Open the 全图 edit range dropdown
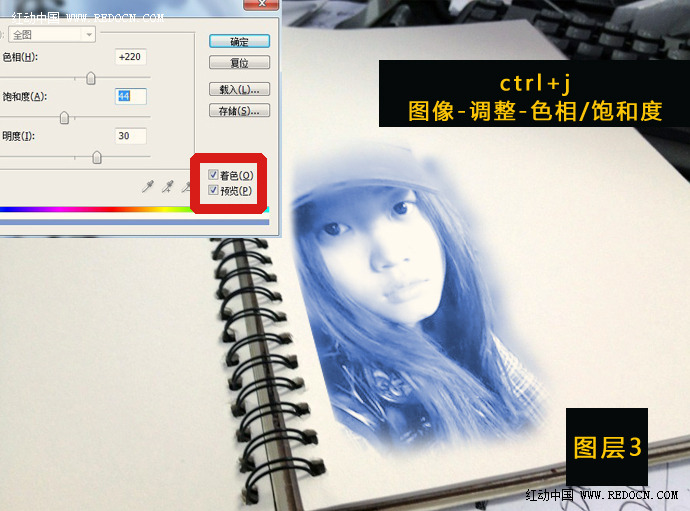 [52, 34]
